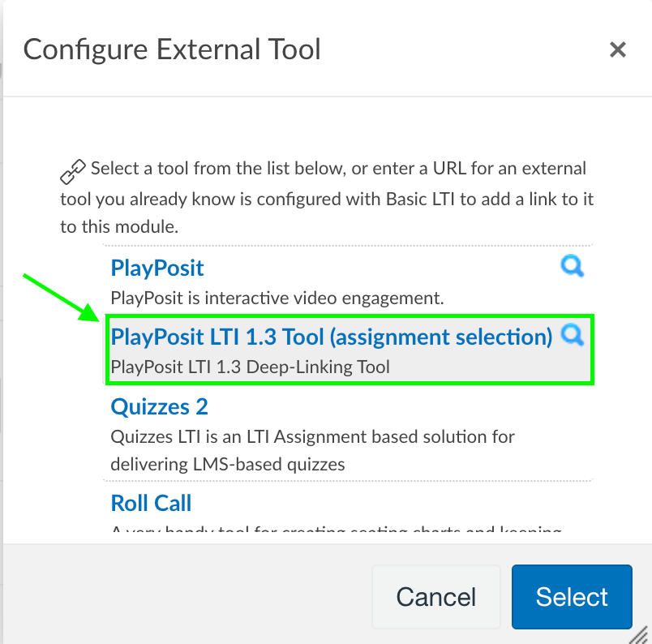This screenshot has width=652, height=644.
Task: Select PlayPosit LTI 1.3 Tool (assignment selection)
Action: 331,336
